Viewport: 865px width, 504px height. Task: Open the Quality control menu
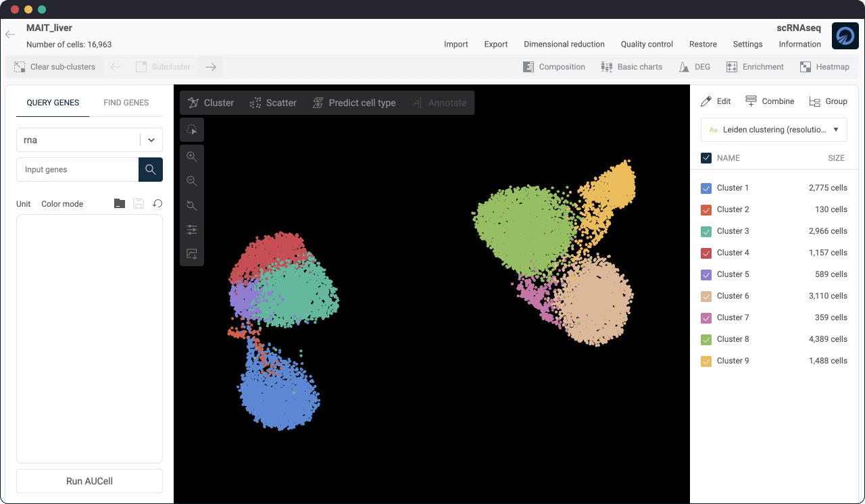point(647,45)
